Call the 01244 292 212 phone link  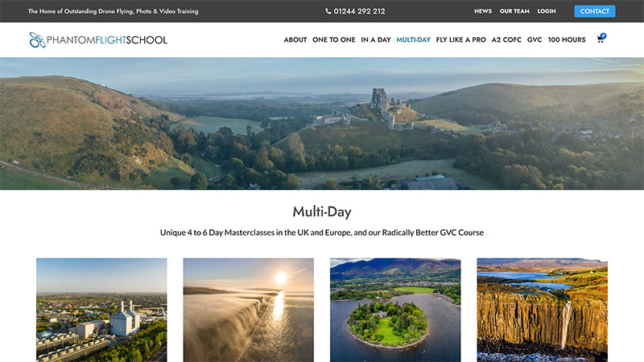tap(359, 11)
